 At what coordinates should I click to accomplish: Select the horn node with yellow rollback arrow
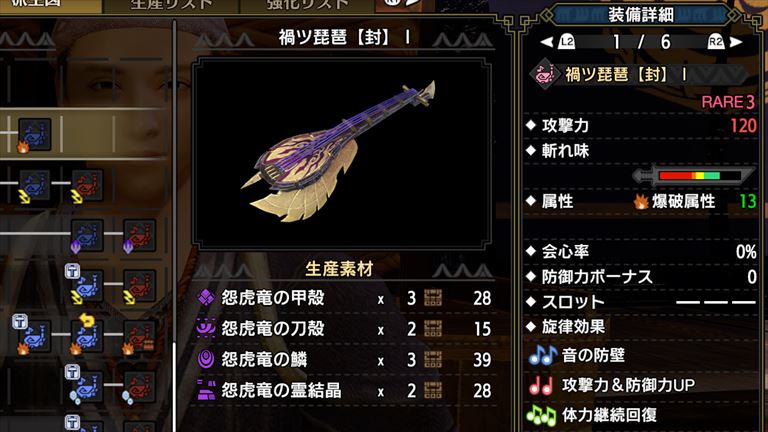[87, 336]
